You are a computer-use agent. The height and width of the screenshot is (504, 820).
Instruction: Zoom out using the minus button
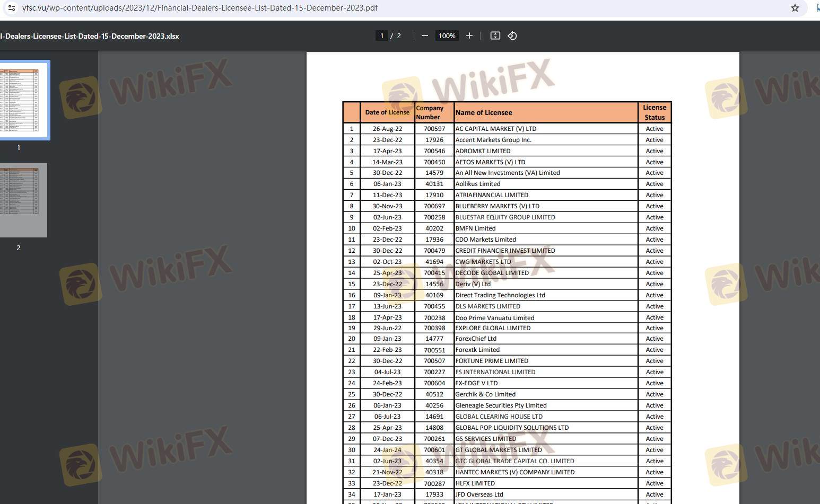coord(424,36)
